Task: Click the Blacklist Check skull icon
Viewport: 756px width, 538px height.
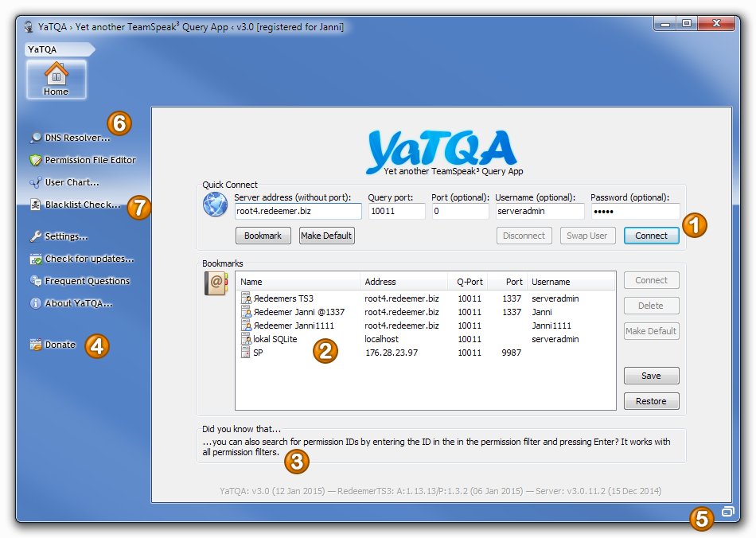Action: tap(36, 205)
